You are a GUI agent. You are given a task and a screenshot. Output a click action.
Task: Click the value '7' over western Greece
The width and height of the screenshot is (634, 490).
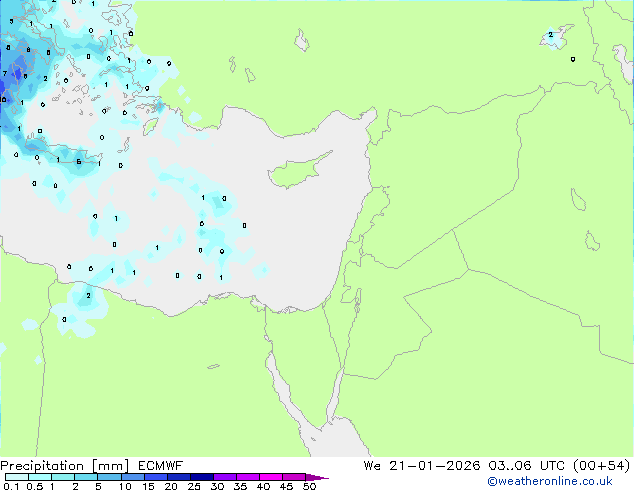tap(4, 73)
